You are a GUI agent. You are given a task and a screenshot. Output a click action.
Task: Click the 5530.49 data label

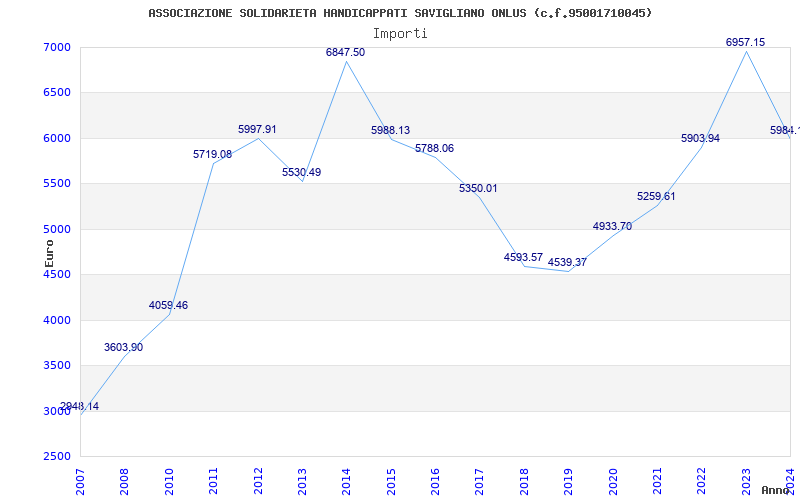point(302,172)
